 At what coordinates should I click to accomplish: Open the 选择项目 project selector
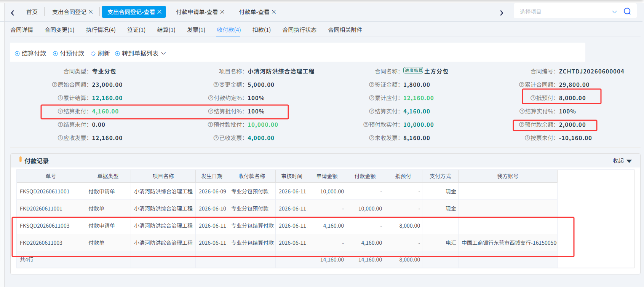tap(568, 12)
